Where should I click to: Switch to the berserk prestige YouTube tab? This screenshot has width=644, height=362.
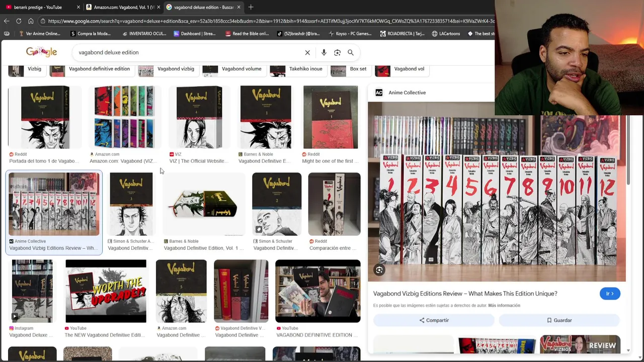coord(38,7)
